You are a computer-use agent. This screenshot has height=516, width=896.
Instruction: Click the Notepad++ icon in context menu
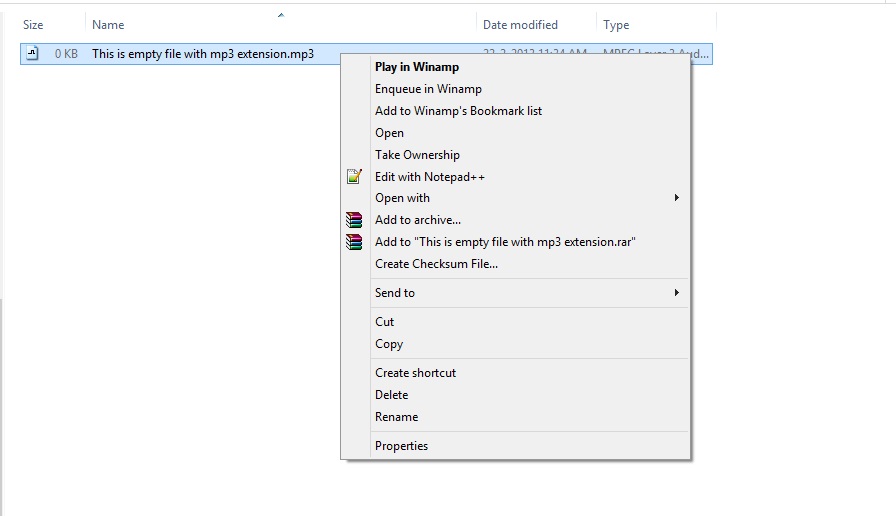354,177
